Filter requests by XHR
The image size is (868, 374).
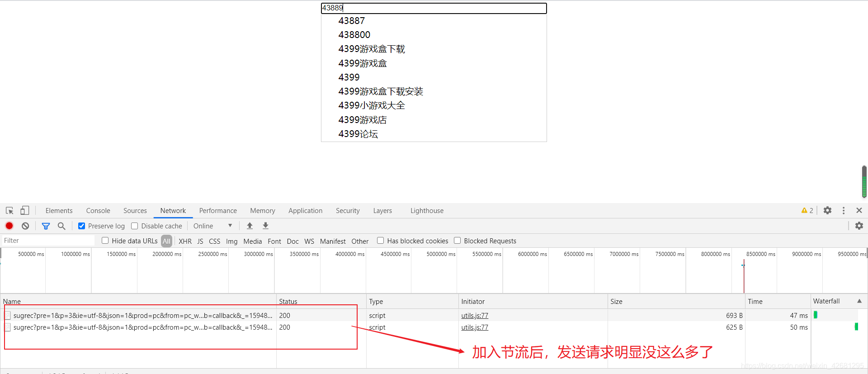coord(185,241)
